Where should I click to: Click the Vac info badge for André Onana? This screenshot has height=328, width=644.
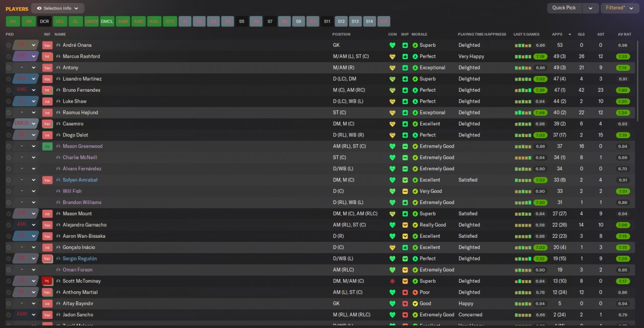pyautogui.click(x=47, y=45)
